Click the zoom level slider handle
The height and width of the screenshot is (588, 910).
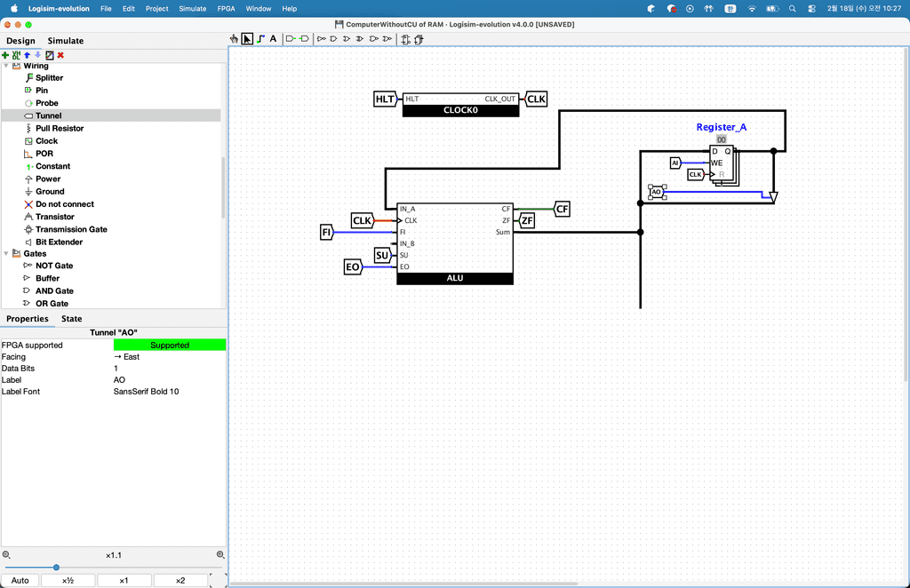pos(56,568)
